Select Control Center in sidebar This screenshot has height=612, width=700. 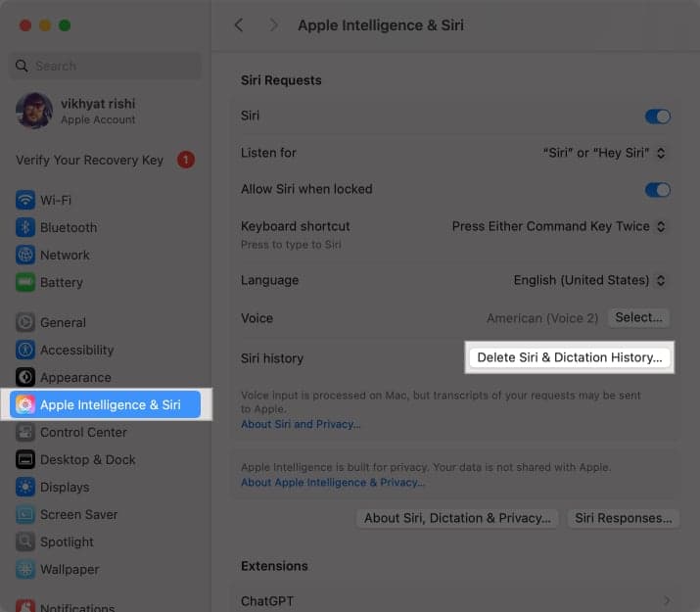pos(106,432)
